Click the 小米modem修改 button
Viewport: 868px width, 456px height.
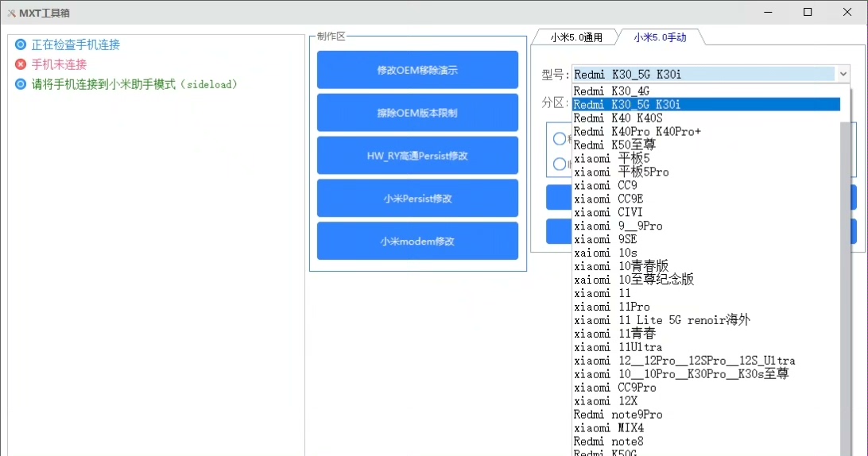point(417,241)
